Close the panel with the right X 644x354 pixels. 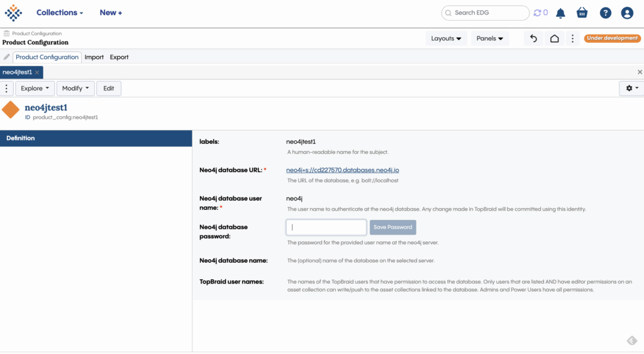click(x=640, y=72)
